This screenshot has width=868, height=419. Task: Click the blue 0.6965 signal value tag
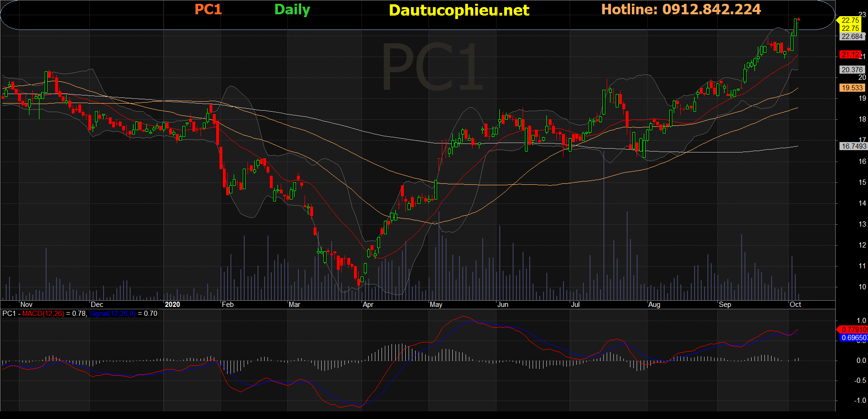pyautogui.click(x=853, y=338)
